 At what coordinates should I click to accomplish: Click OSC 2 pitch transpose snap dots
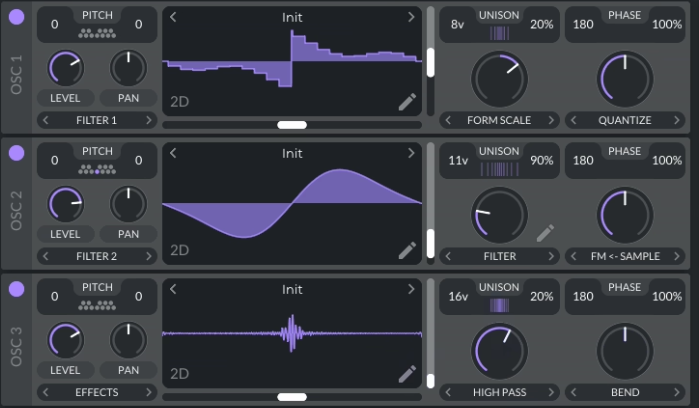(x=97, y=169)
